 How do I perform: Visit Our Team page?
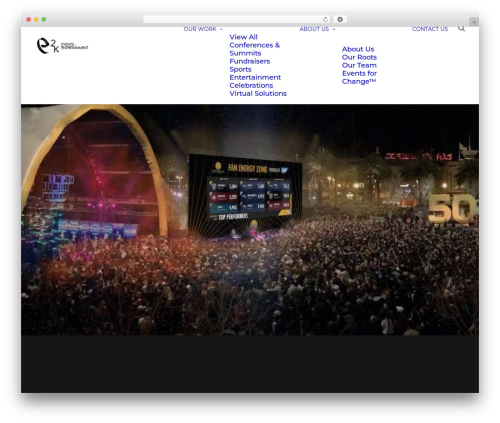(x=359, y=65)
